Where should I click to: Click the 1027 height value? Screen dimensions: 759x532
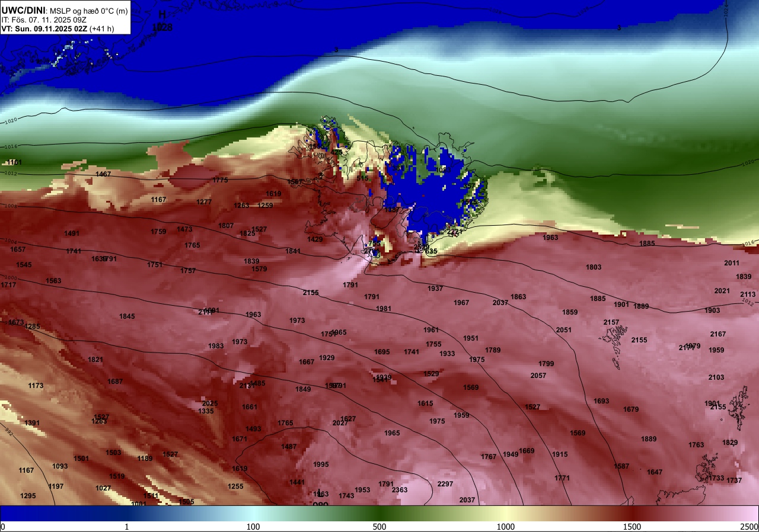click(x=103, y=488)
